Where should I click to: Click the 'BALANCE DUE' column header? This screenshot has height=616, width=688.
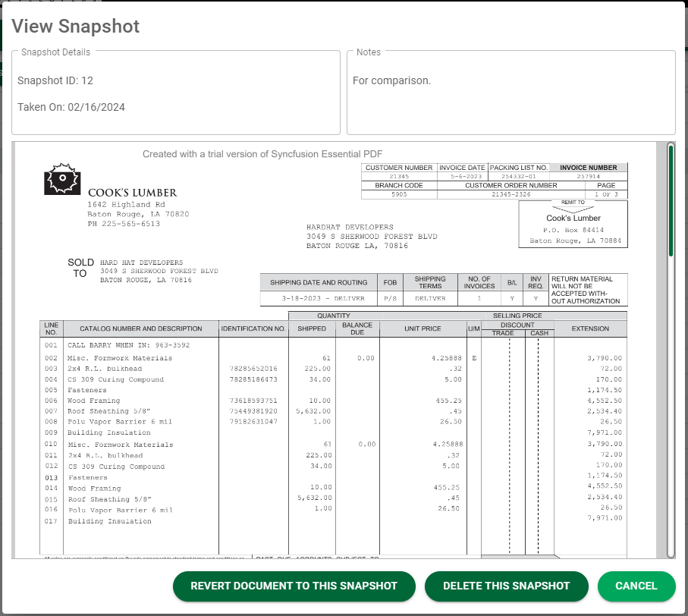pos(357,328)
